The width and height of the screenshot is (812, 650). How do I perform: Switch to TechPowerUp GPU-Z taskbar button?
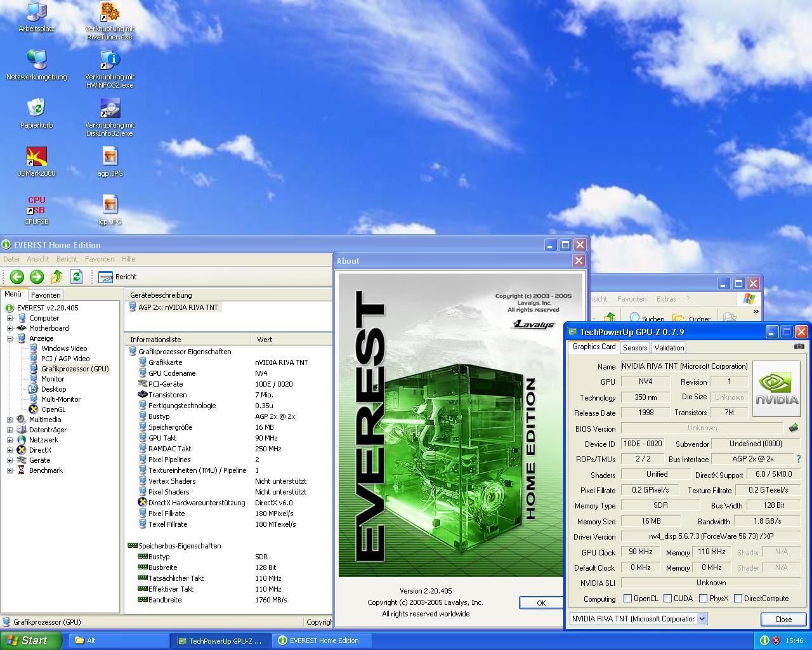(x=220, y=640)
